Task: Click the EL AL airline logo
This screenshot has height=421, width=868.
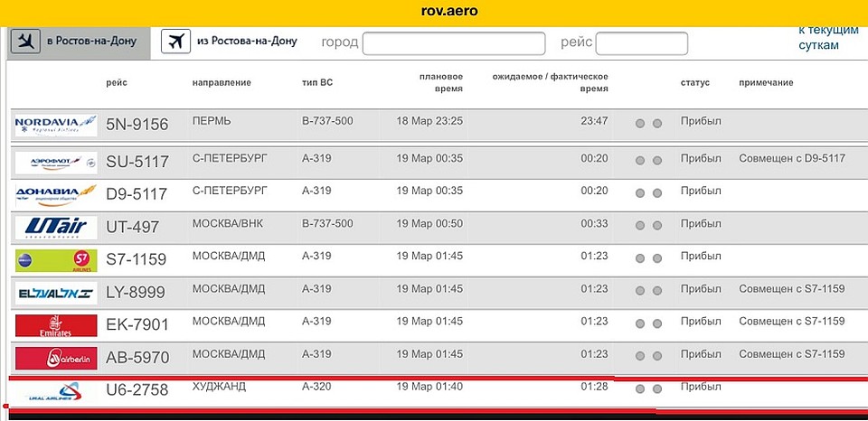Action: pos(56,293)
